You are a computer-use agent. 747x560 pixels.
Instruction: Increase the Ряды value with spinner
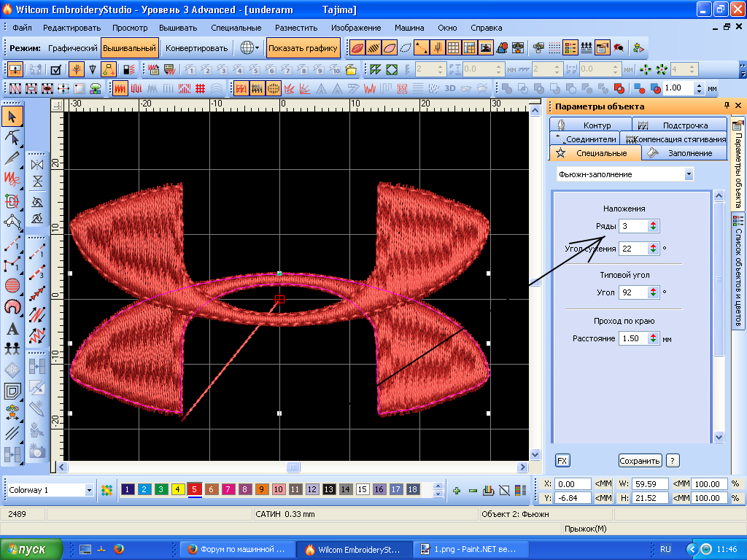(653, 224)
